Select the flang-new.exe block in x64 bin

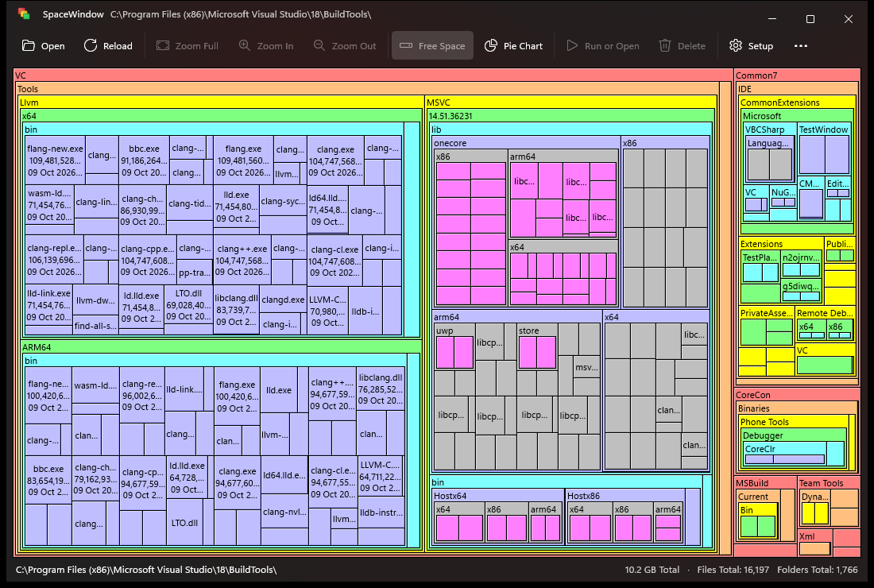pyautogui.click(x=55, y=160)
